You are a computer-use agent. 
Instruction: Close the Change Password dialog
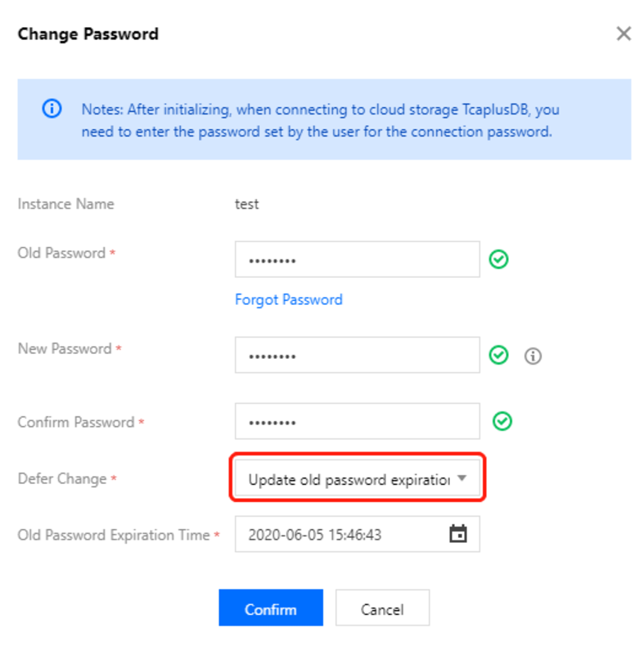624,34
